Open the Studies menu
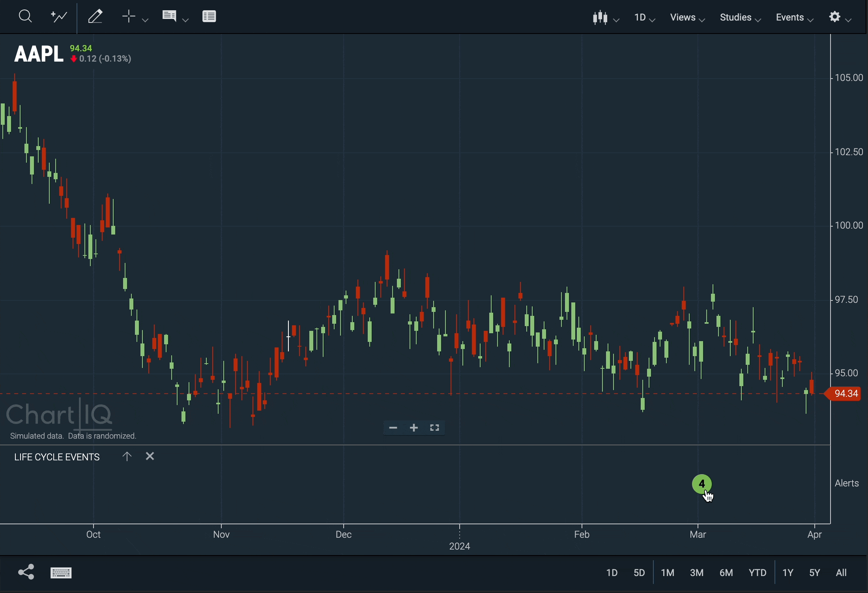 [741, 18]
